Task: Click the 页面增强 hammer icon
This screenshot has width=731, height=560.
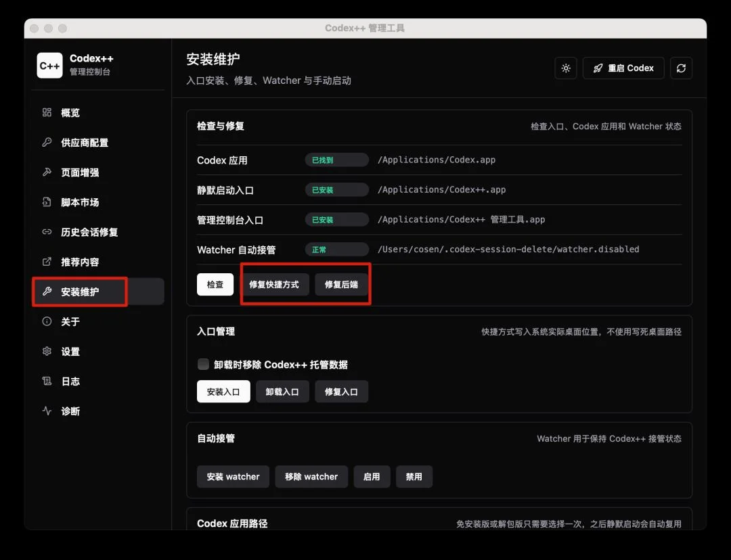Action: (x=47, y=172)
